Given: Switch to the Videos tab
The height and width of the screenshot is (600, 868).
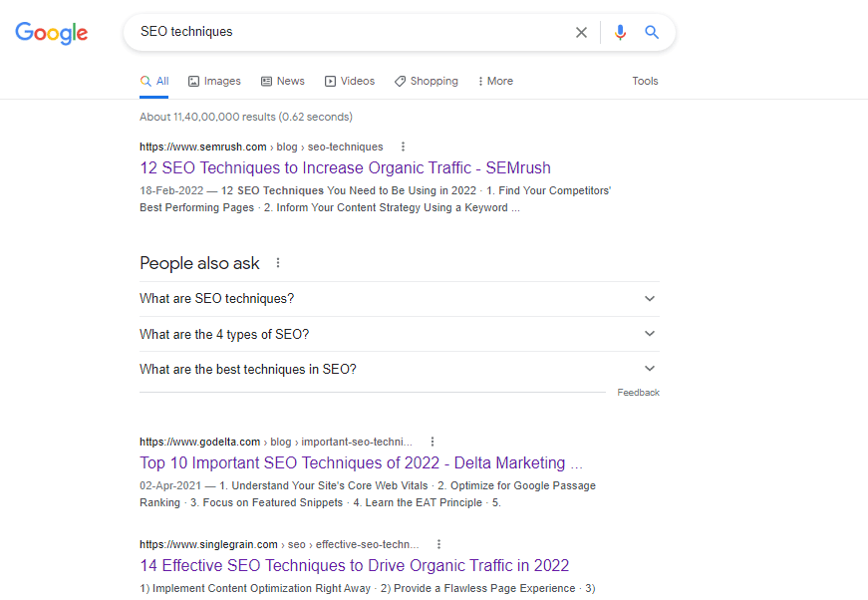Looking at the screenshot, I should 350,82.
